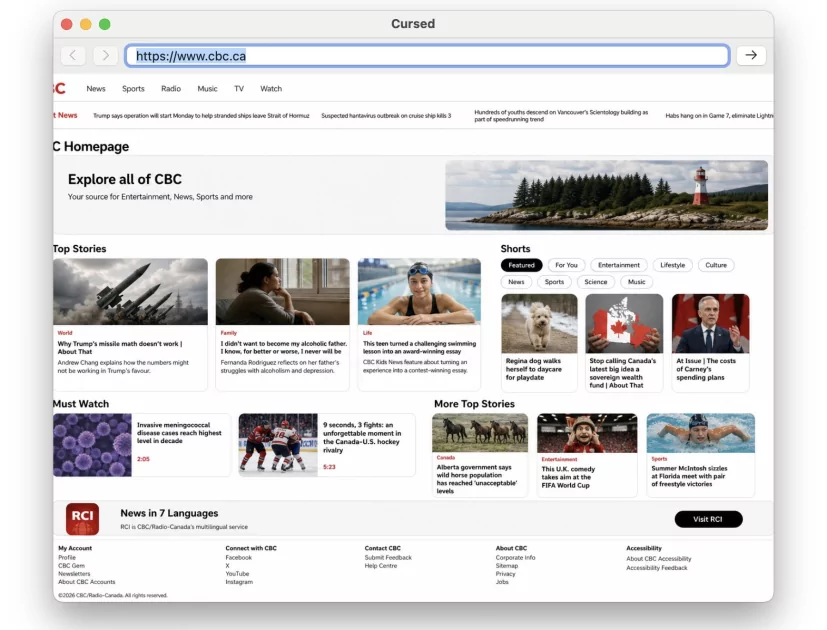Open the Canada flag map short thumbnail
Viewport: 827px width, 630px height.
click(x=624, y=323)
